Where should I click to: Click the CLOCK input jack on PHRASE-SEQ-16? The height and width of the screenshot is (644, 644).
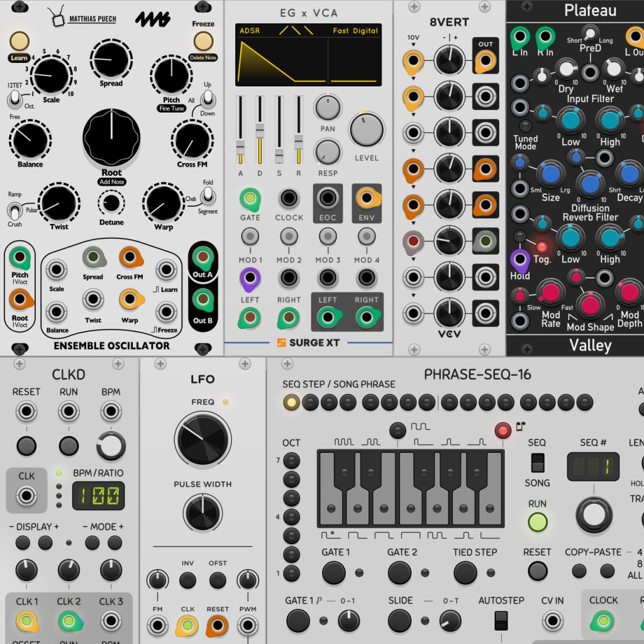[603, 621]
